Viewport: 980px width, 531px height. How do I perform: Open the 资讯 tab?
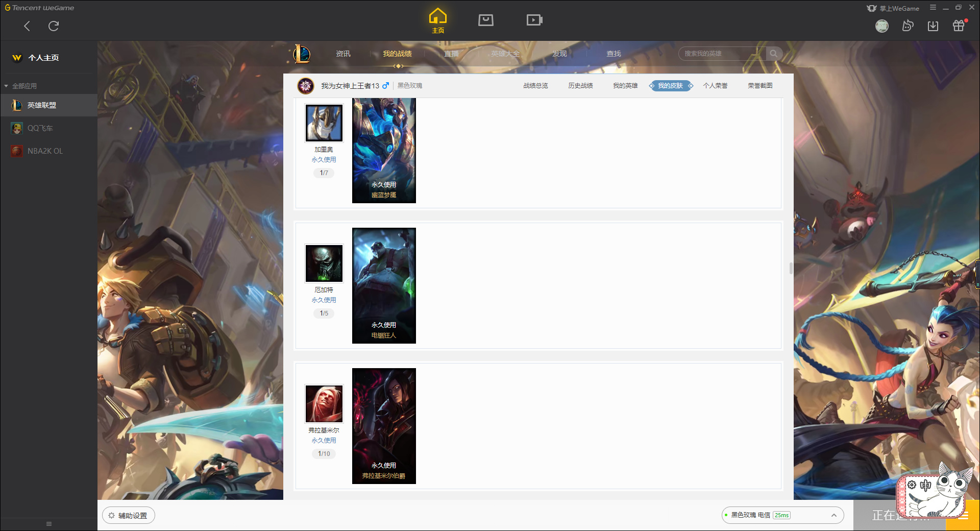tap(343, 54)
